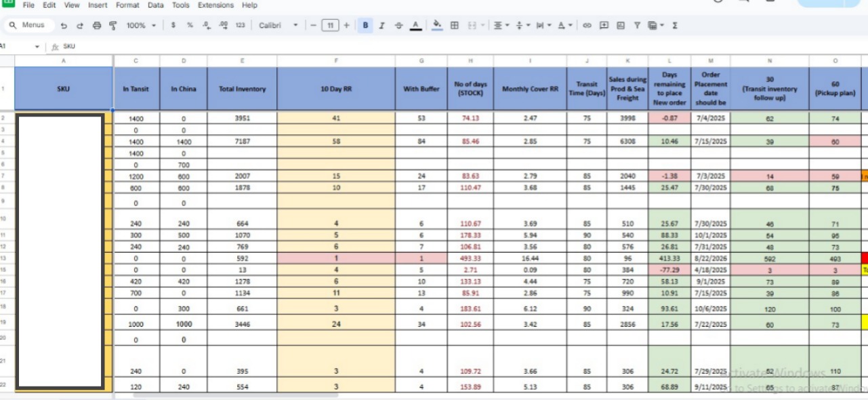The height and width of the screenshot is (400, 868).
Task: Open Functions sigma icon
Action: (675, 25)
